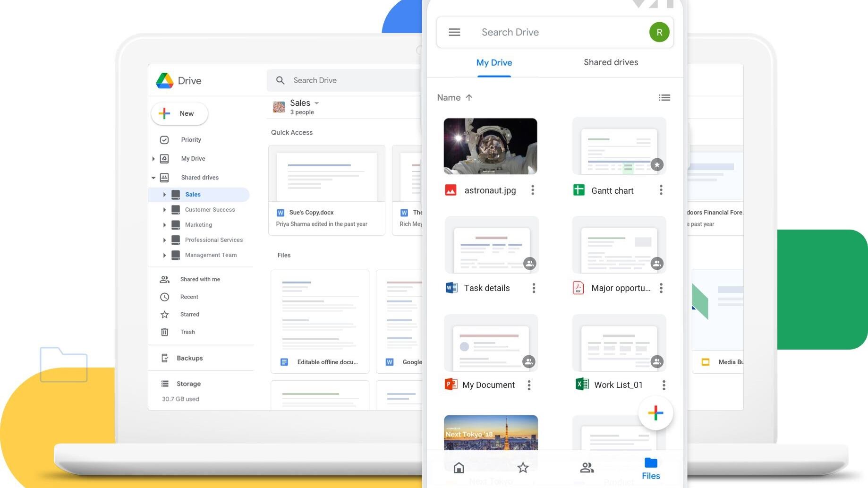Open the astronaut.jpg image thumbnail
The image size is (868, 488).
pyautogui.click(x=490, y=146)
